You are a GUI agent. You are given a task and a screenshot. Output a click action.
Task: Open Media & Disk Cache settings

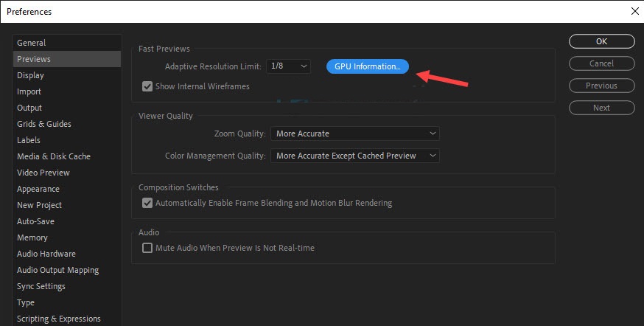click(67, 156)
